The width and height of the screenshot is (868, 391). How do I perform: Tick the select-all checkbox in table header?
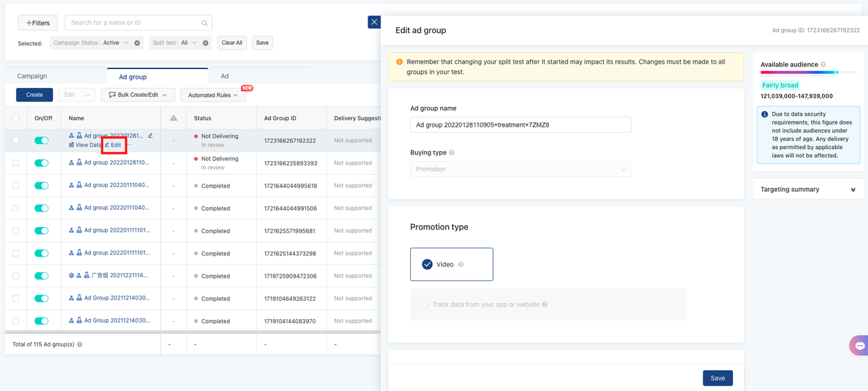[16, 118]
